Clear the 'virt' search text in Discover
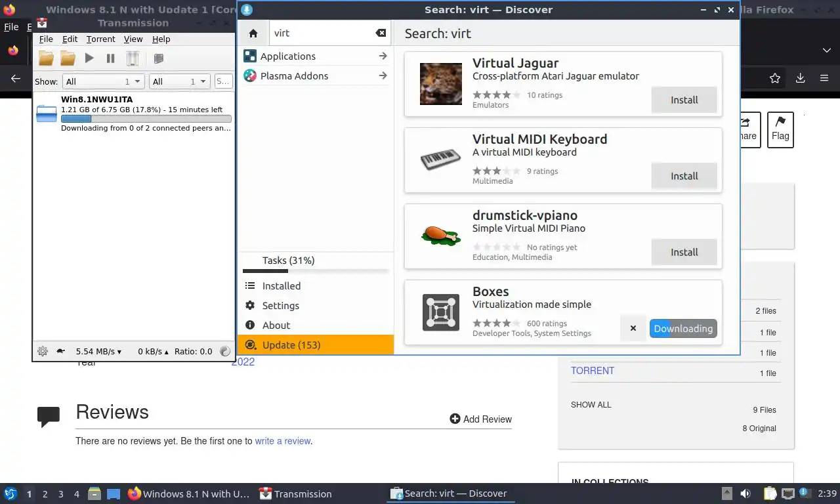This screenshot has height=504, width=840. coord(381,33)
